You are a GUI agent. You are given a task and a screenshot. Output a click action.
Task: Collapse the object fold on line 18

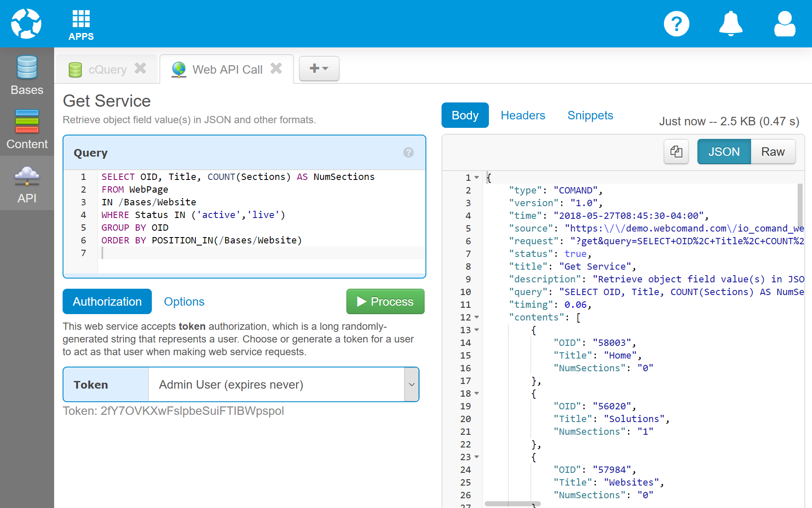477,393
